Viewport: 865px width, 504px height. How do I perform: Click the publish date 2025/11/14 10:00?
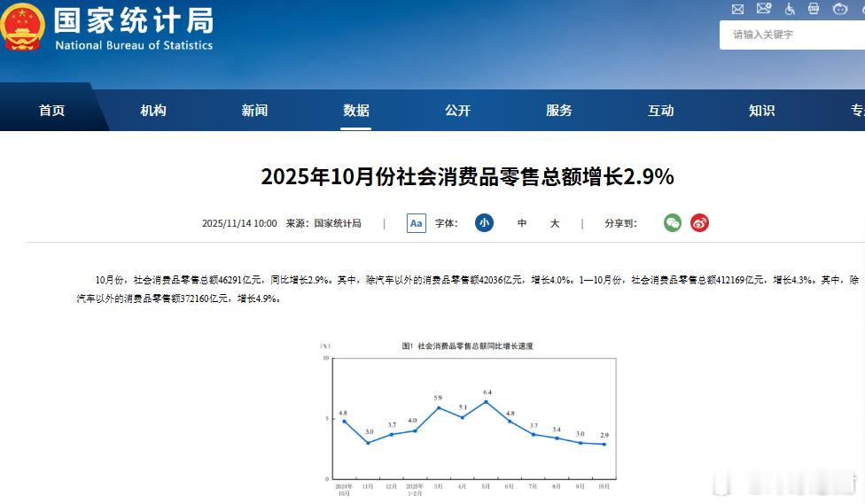(x=239, y=223)
